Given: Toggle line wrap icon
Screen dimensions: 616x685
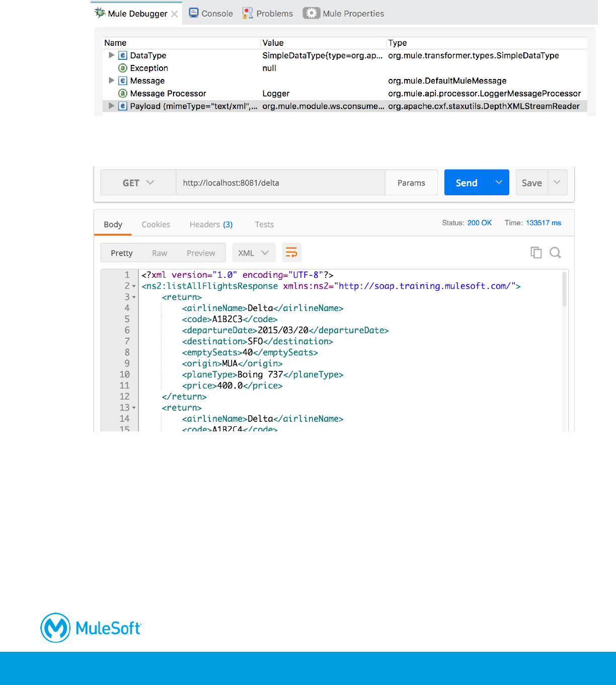Looking at the screenshot, I should 291,253.
